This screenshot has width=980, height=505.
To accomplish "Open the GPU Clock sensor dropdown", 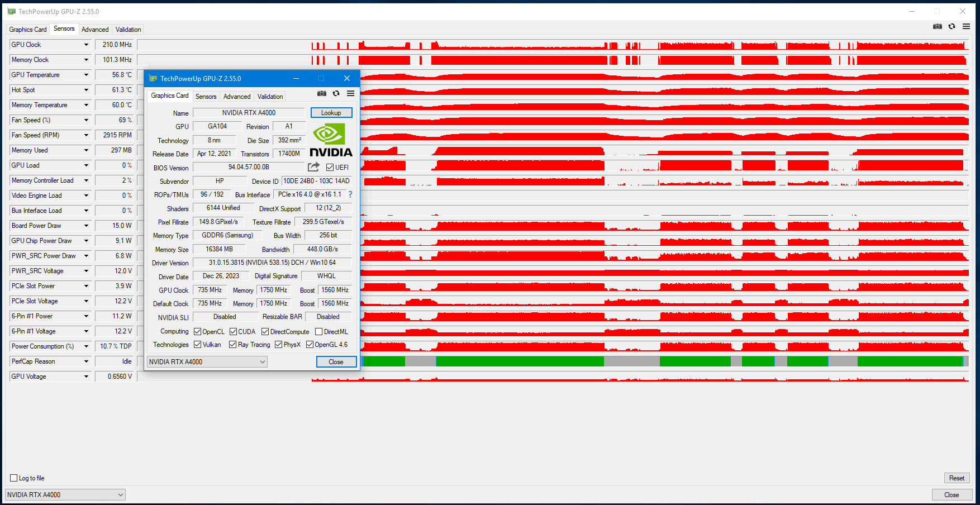I will click(x=86, y=45).
